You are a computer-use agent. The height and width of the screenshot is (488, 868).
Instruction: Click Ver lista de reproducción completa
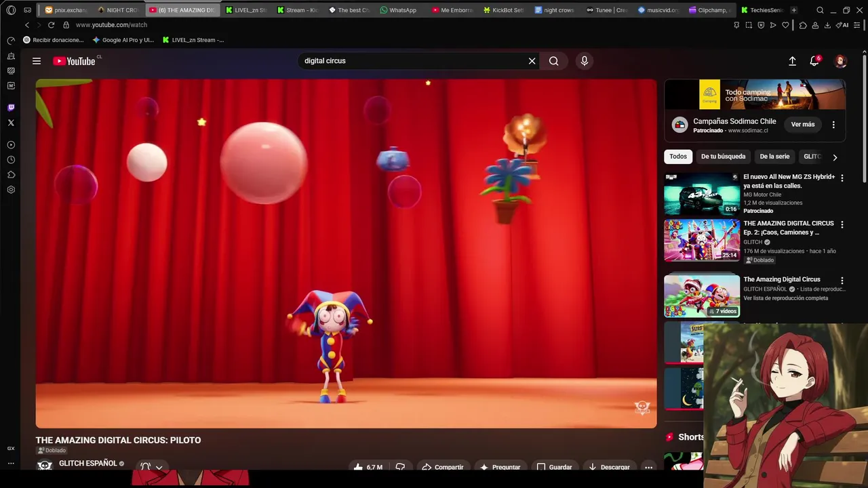pyautogui.click(x=785, y=298)
